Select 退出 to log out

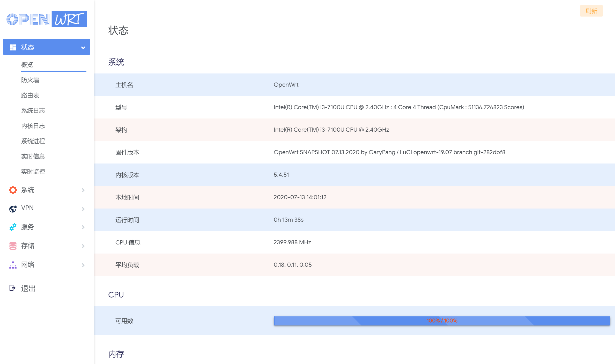28,288
